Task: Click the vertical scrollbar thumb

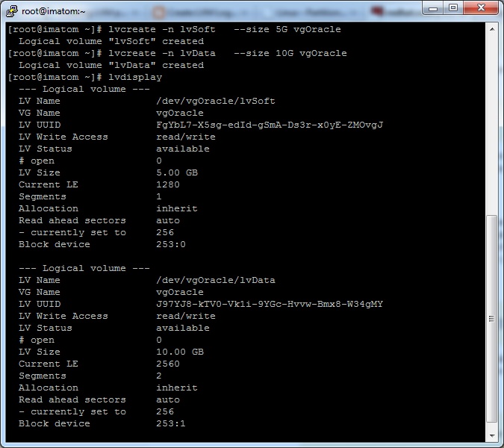Action: [x=492, y=319]
